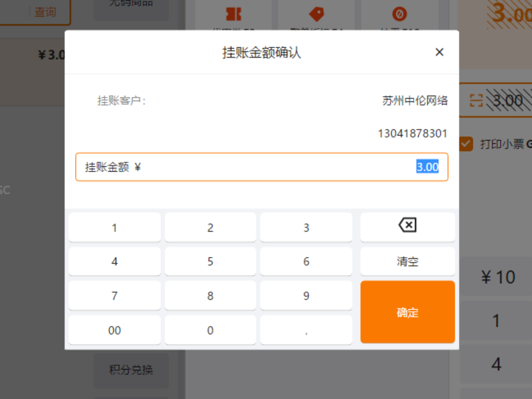Screen dimensions: 532x399
Task: Click the 查询 search button
Action: click(45, 12)
